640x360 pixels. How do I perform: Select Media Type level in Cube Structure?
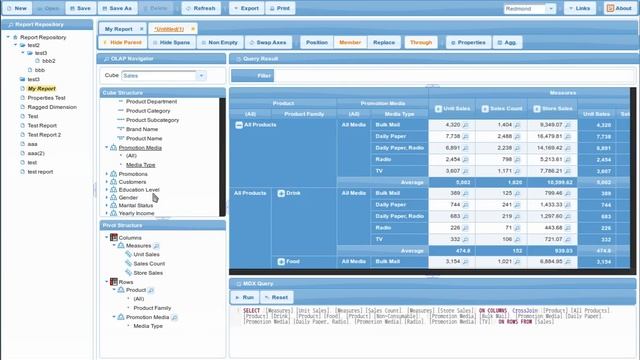coord(140,165)
